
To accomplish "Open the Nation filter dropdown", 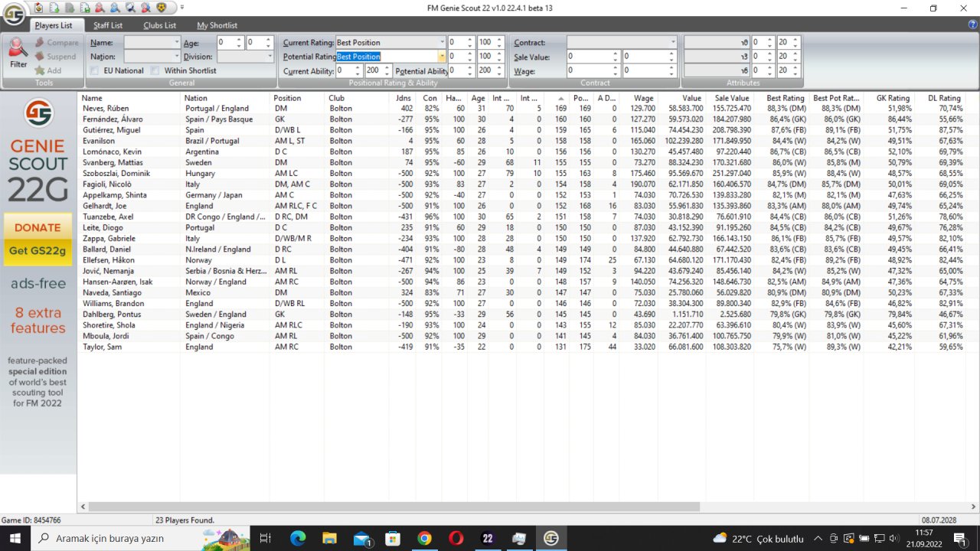I will point(177,57).
